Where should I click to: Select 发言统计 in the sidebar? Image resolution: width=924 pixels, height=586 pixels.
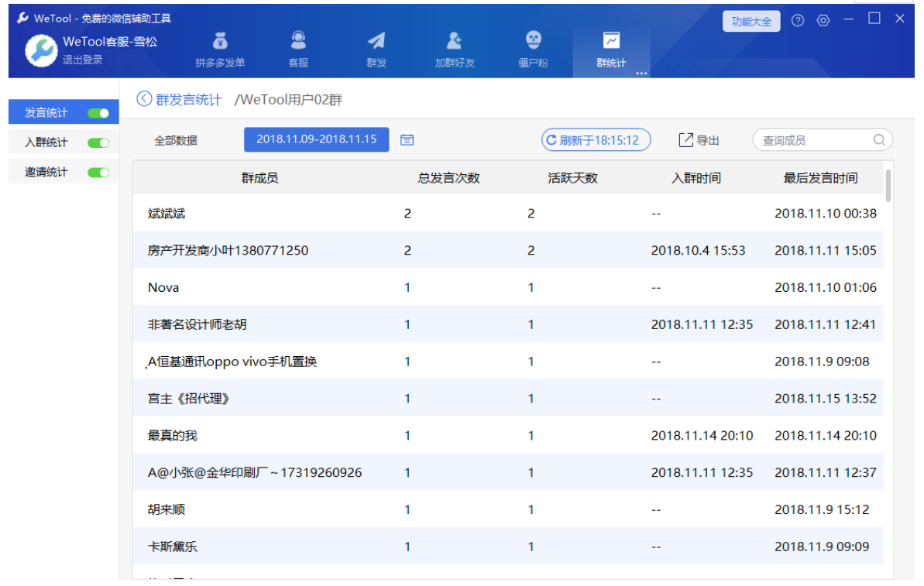click(x=46, y=112)
